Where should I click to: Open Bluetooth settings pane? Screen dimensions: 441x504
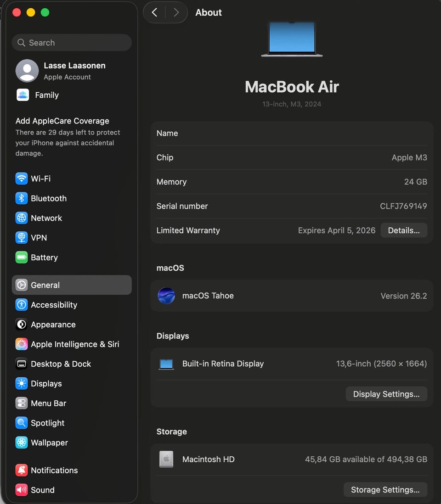(x=72, y=198)
